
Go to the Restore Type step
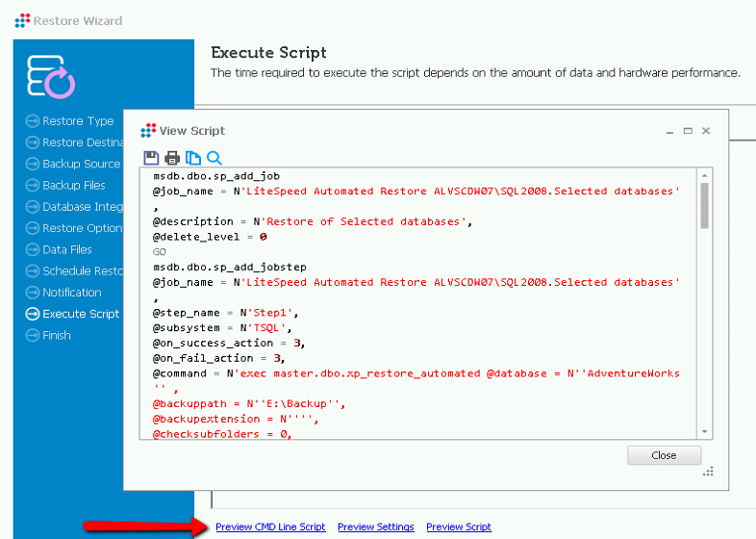[x=77, y=121]
